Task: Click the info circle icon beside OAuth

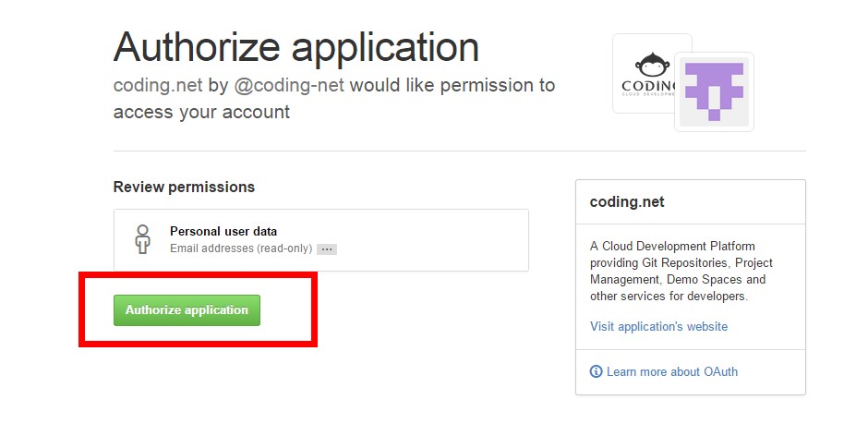Action: click(x=596, y=371)
